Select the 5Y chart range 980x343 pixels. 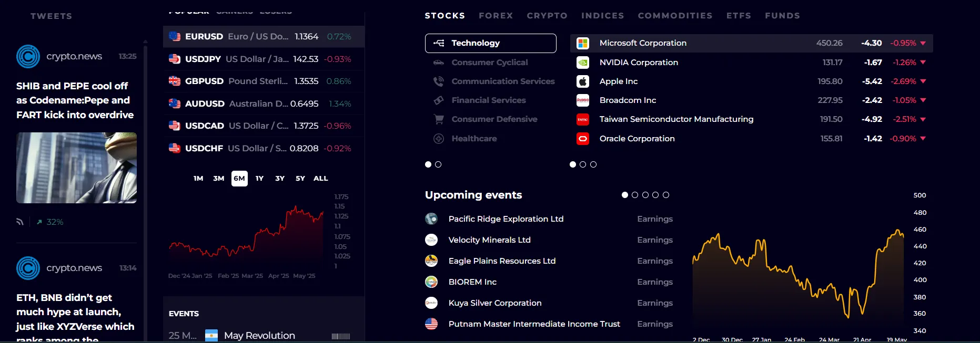tap(300, 179)
